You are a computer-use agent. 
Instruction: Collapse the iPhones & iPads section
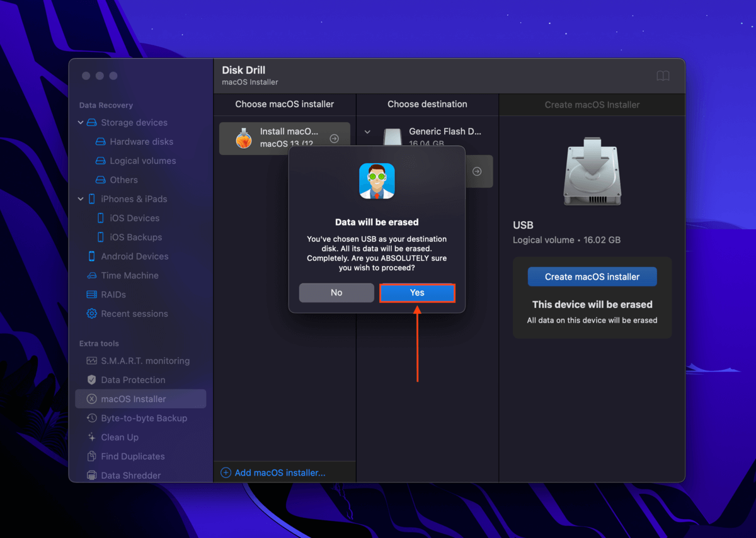point(81,199)
